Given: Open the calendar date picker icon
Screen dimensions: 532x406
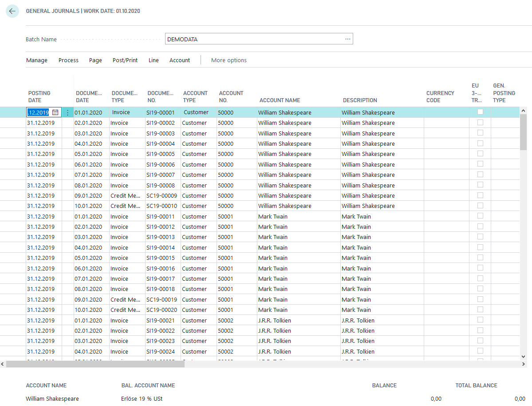Looking at the screenshot, I should 55,113.
